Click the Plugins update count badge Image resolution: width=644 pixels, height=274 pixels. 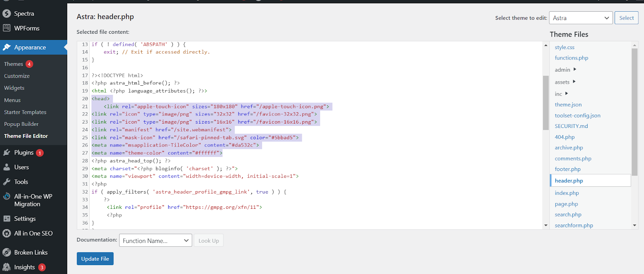click(x=40, y=153)
